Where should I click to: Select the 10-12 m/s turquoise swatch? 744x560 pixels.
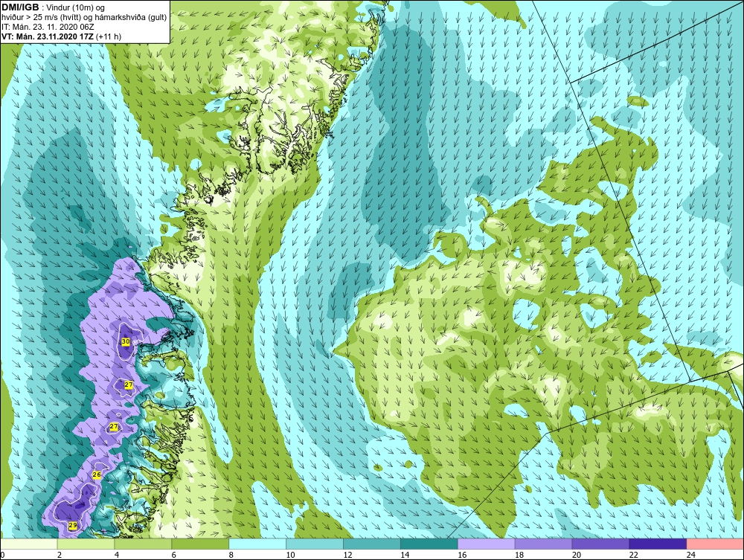[x=315, y=544]
